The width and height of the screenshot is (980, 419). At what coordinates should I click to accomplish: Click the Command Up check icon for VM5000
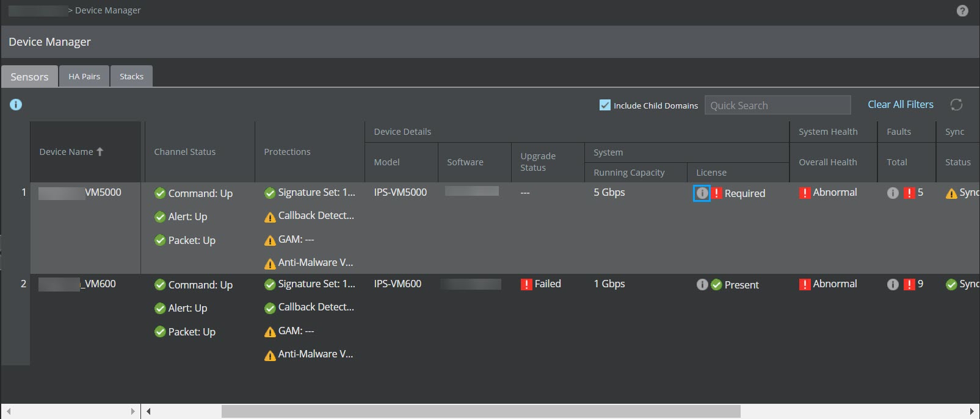click(160, 193)
